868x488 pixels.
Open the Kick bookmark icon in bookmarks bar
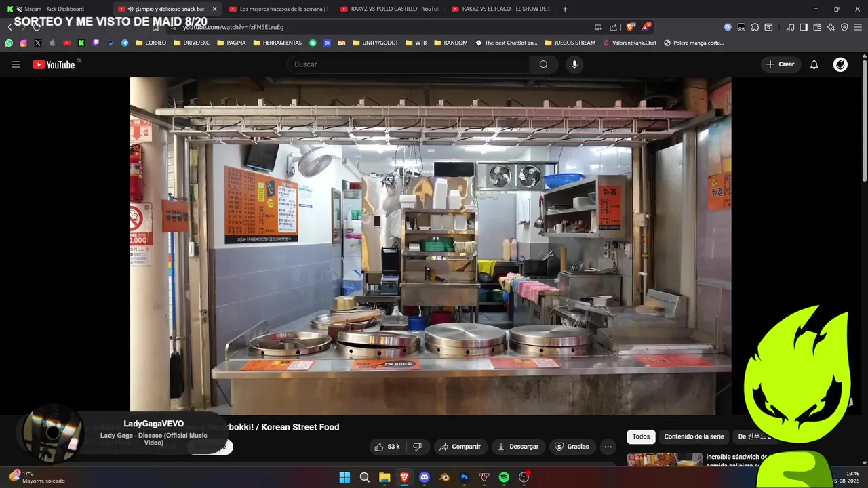(81, 43)
